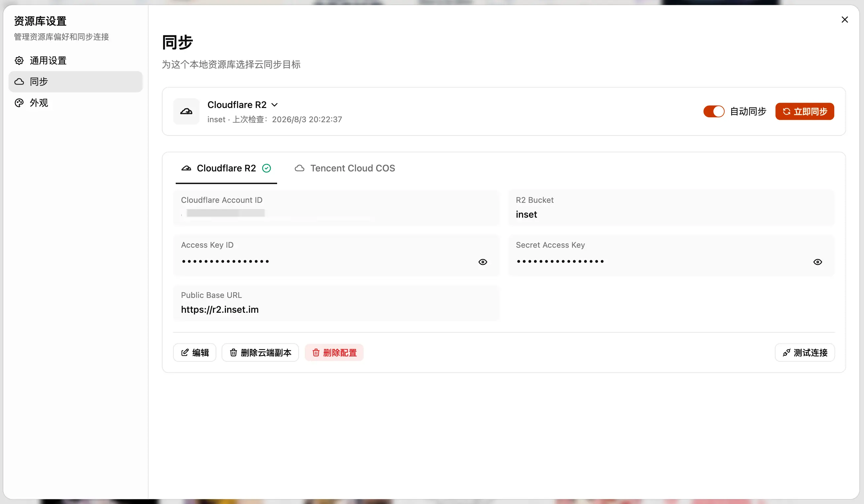Expand the Cloudflare R2 provider dropdown
The height and width of the screenshot is (504, 864).
[x=243, y=105]
